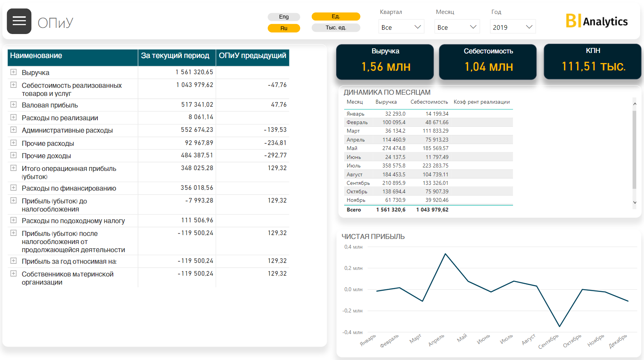Viewport: 644px width, 360px height.
Task: Click plus icon for Расходы по подоходному налогу
Action: tap(14, 220)
